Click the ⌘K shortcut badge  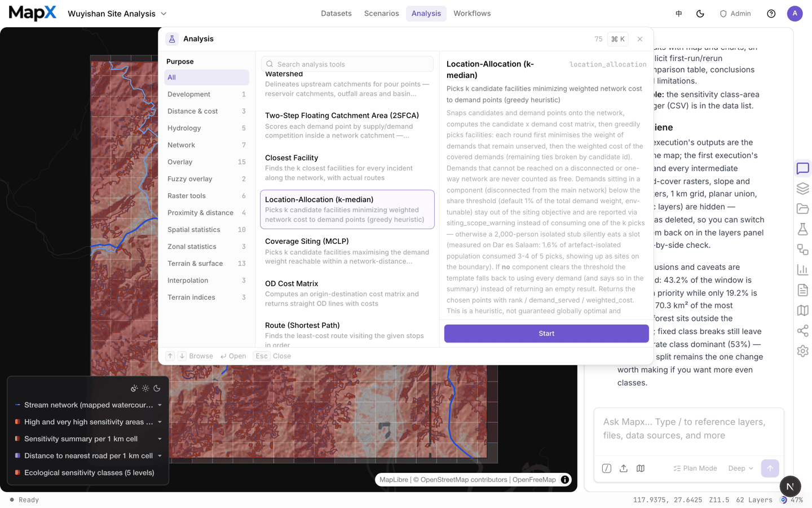618,39
